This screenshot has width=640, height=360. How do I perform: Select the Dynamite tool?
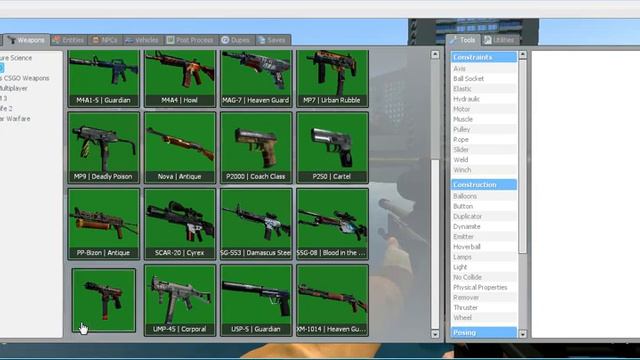point(484,227)
